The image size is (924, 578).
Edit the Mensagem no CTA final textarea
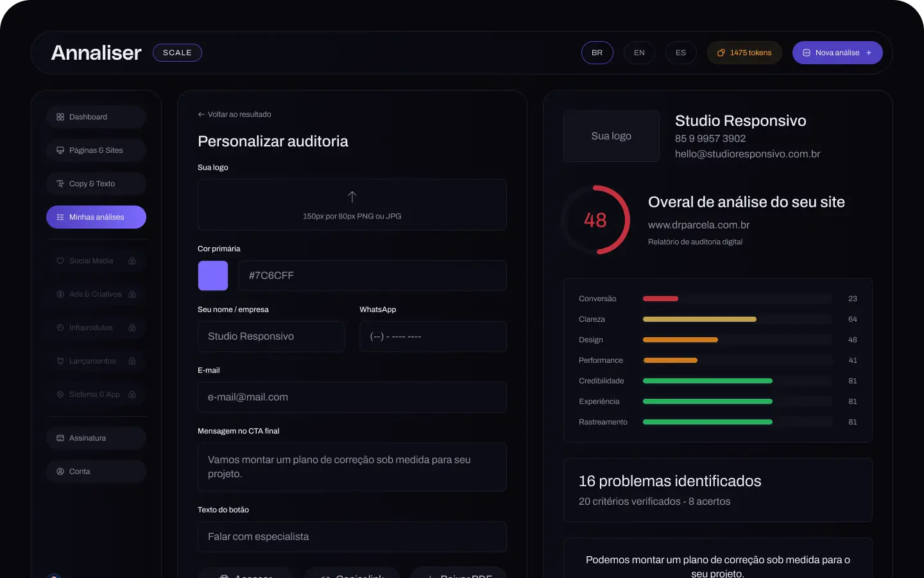click(x=352, y=467)
